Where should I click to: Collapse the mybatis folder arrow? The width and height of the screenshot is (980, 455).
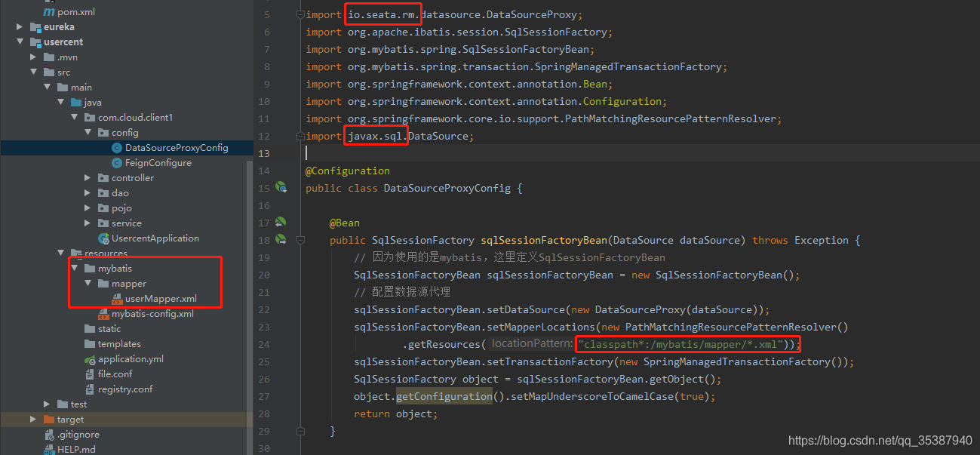(74, 269)
